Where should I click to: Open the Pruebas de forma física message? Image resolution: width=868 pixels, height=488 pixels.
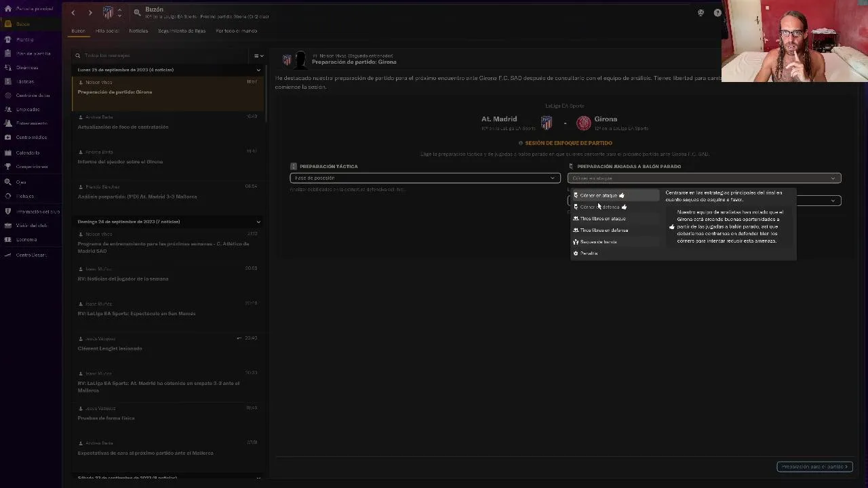click(x=167, y=419)
